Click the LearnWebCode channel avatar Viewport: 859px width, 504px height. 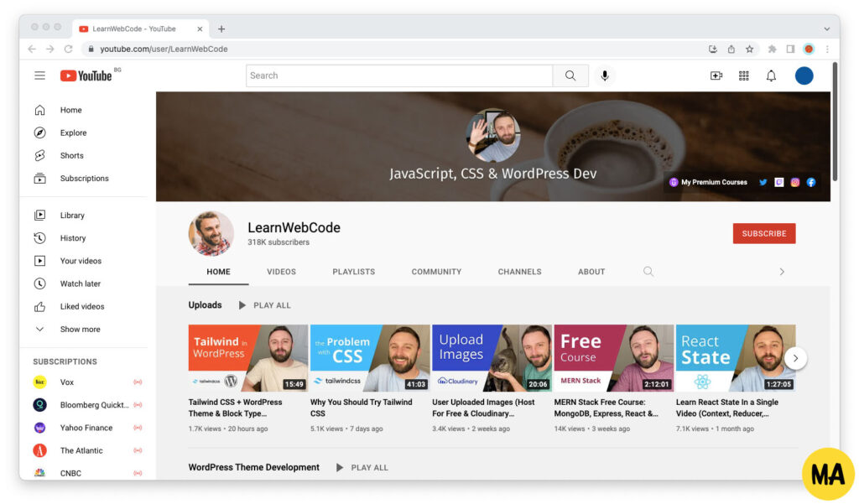tap(211, 233)
